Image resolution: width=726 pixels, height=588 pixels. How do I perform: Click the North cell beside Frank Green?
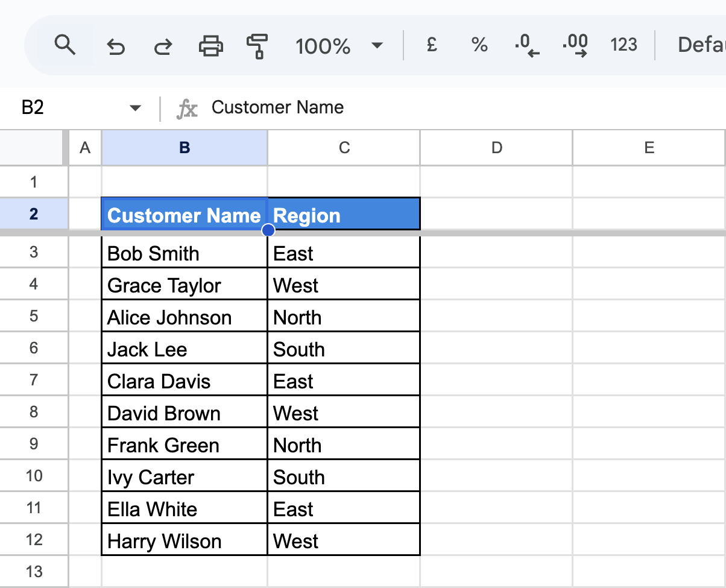click(x=344, y=444)
